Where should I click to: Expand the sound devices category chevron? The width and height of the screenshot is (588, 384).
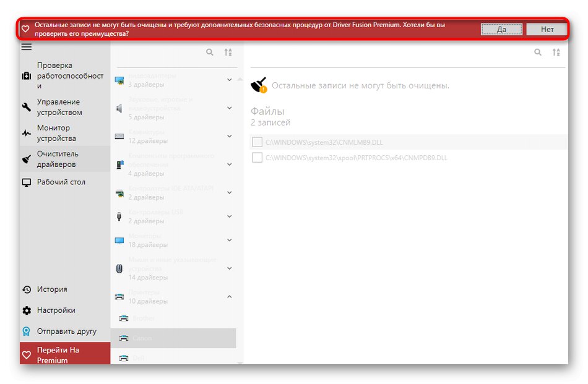tap(230, 108)
